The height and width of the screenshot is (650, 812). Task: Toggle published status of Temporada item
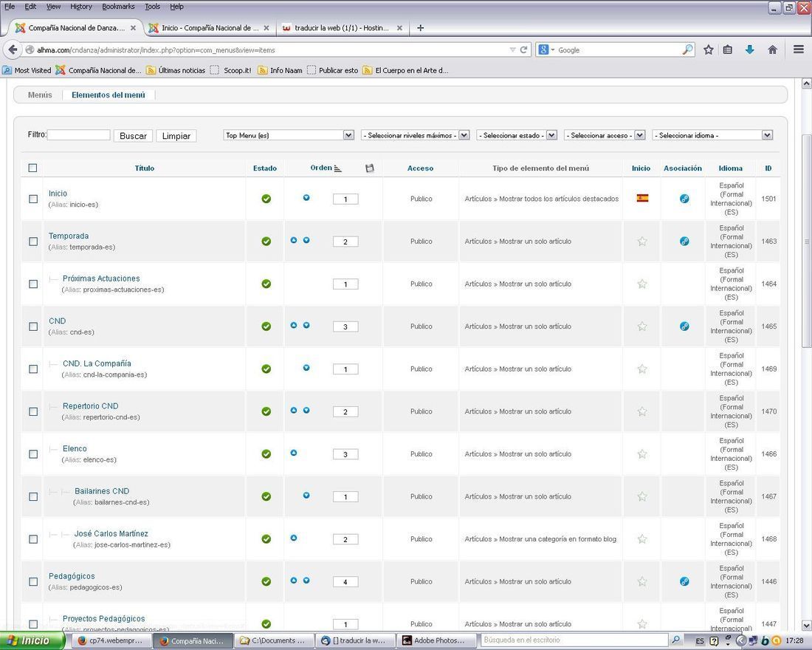[266, 242]
